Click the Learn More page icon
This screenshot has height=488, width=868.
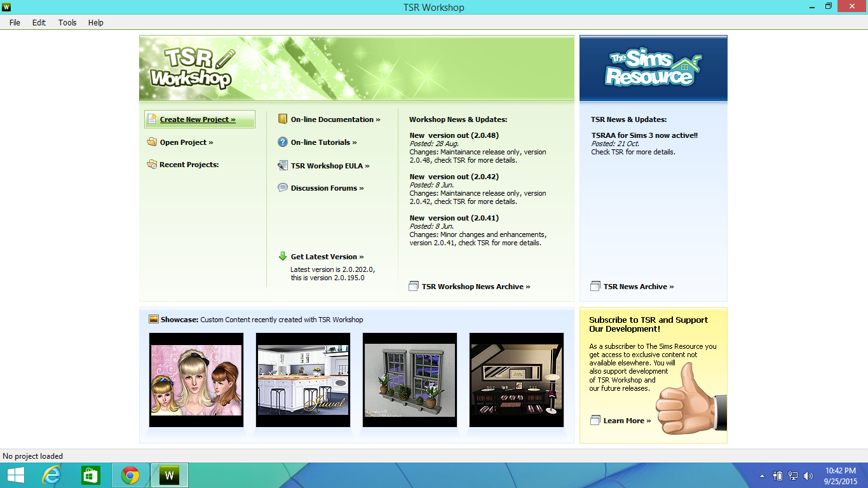pos(595,421)
